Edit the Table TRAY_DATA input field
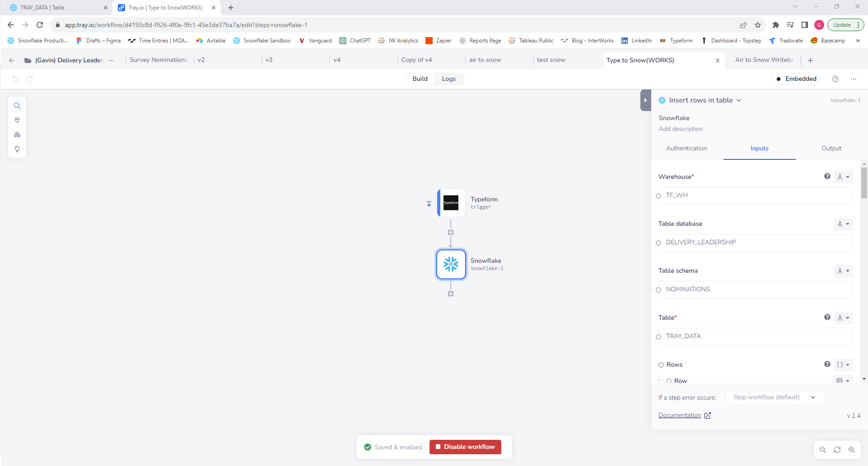The image size is (868, 466). click(756, 336)
